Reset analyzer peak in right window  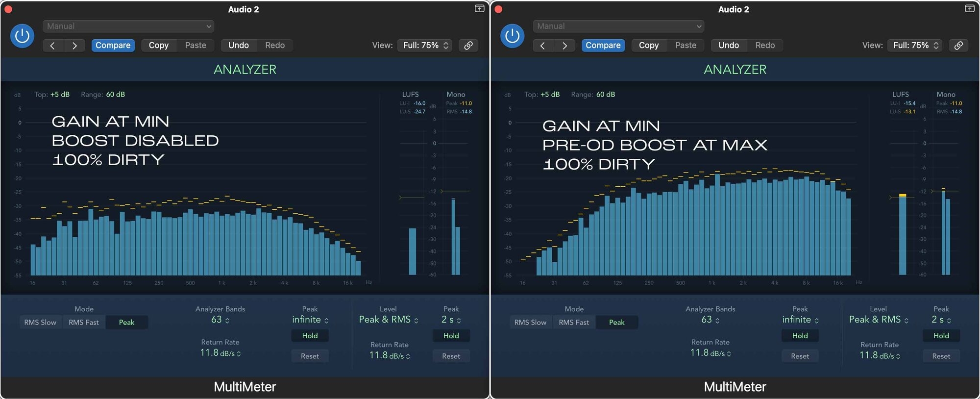800,356
